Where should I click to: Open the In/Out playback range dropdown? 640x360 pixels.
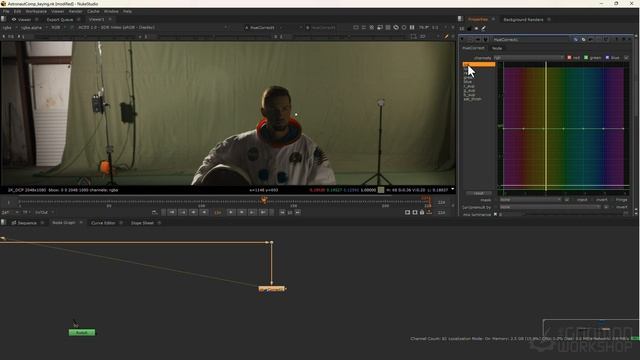(44, 212)
